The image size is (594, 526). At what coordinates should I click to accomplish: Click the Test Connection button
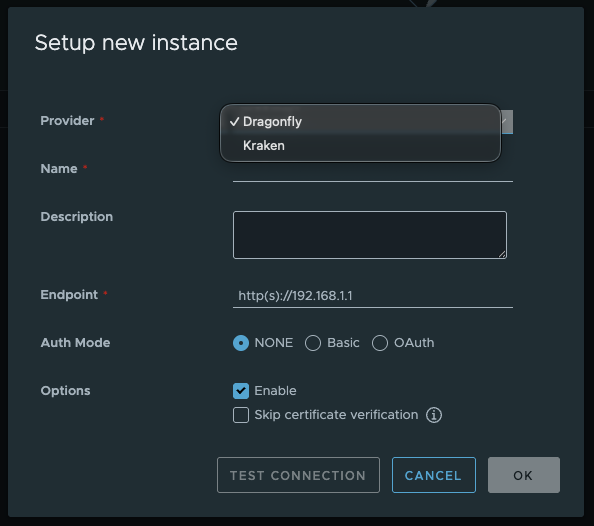click(x=298, y=475)
